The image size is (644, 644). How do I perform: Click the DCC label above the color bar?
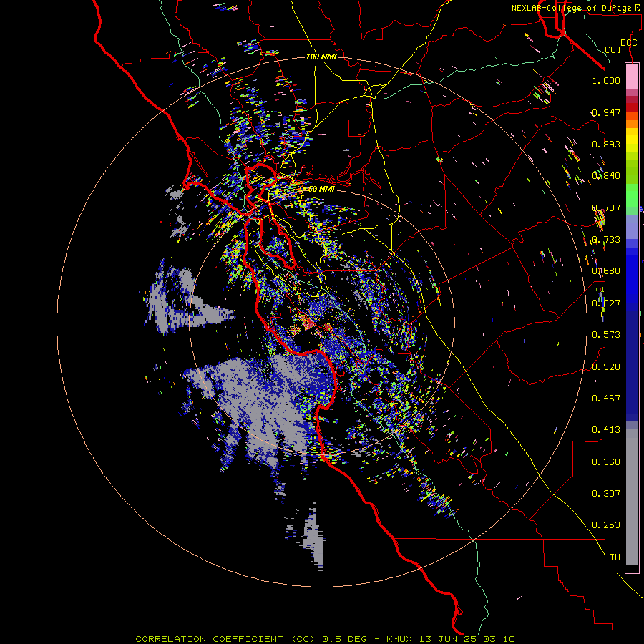tap(628, 43)
